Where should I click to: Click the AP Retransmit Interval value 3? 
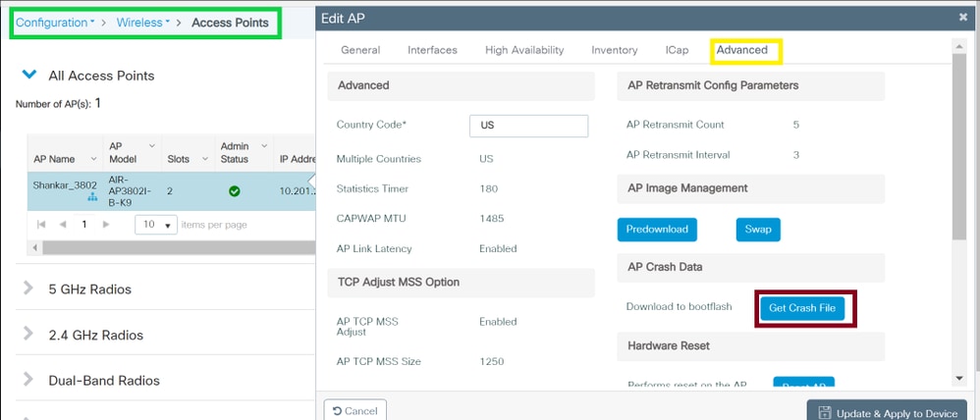click(x=796, y=154)
